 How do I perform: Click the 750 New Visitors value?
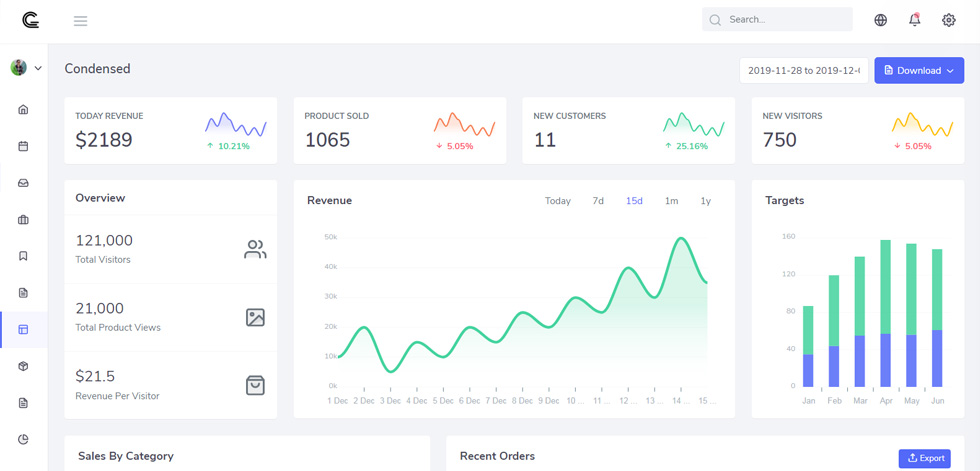pos(779,139)
